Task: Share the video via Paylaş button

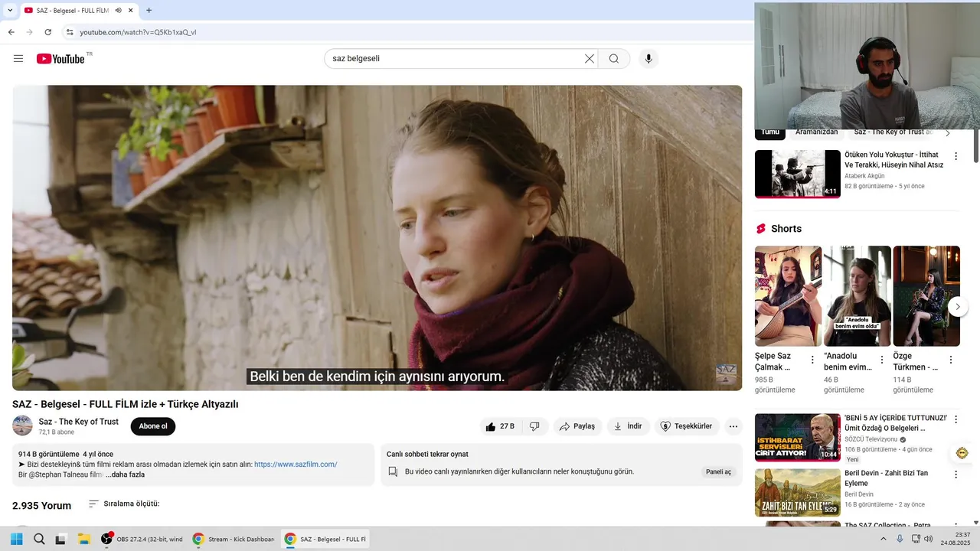Action: click(577, 426)
